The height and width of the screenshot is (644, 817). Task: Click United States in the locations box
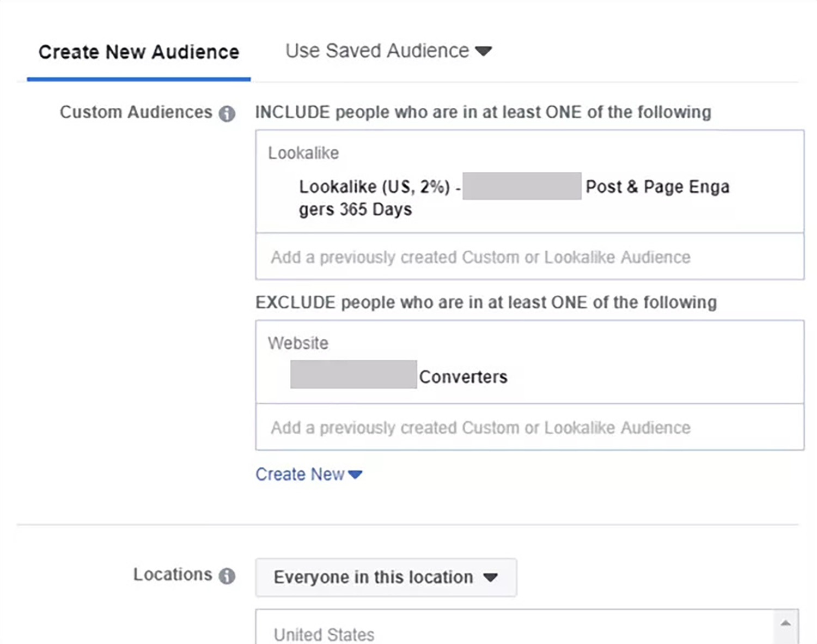coord(325,634)
